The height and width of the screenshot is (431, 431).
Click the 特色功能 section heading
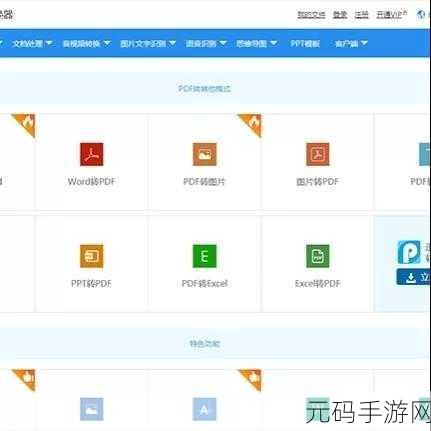[205, 344]
